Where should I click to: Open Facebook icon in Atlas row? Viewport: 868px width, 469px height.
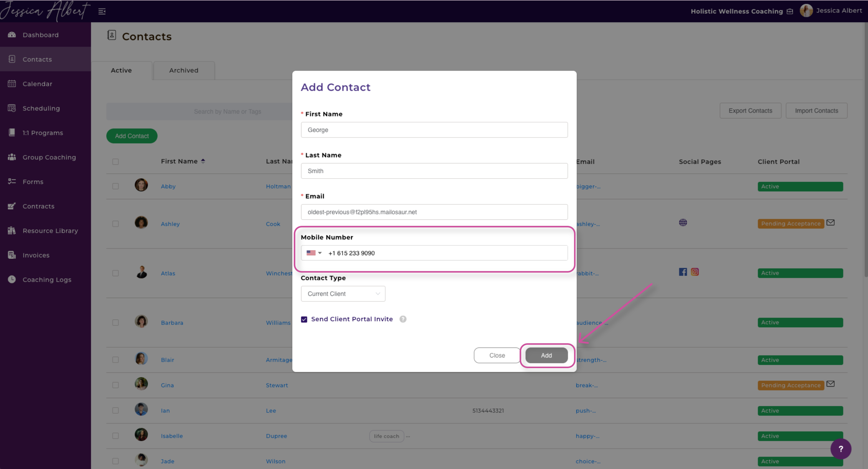pos(683,272)
